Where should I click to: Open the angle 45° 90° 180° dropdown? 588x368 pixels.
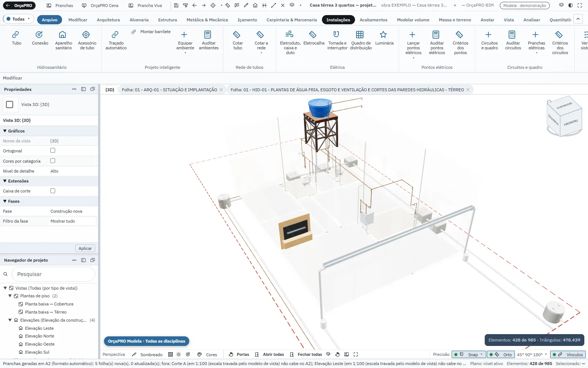click(532, 354)
